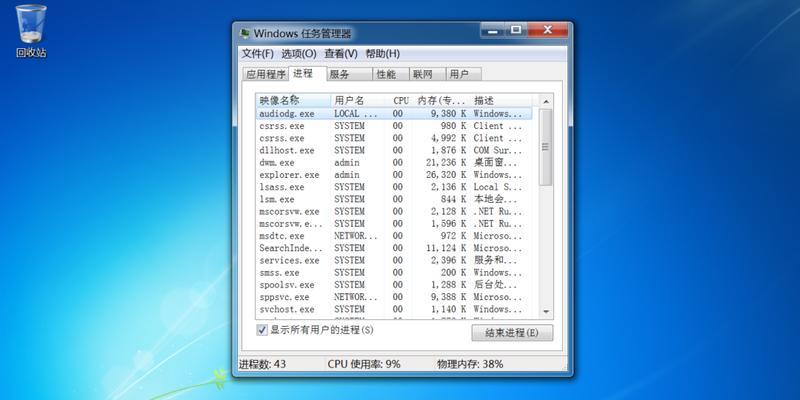Switch to the 性能 tab

pyautogui.click(x=391, y=74)
